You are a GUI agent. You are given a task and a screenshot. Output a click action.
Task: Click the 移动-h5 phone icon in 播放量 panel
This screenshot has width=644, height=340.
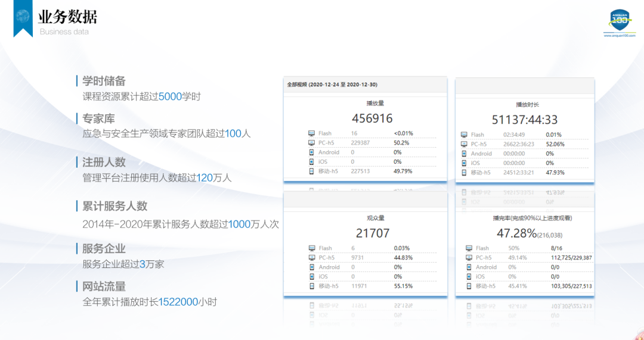(x=311, y=171)
